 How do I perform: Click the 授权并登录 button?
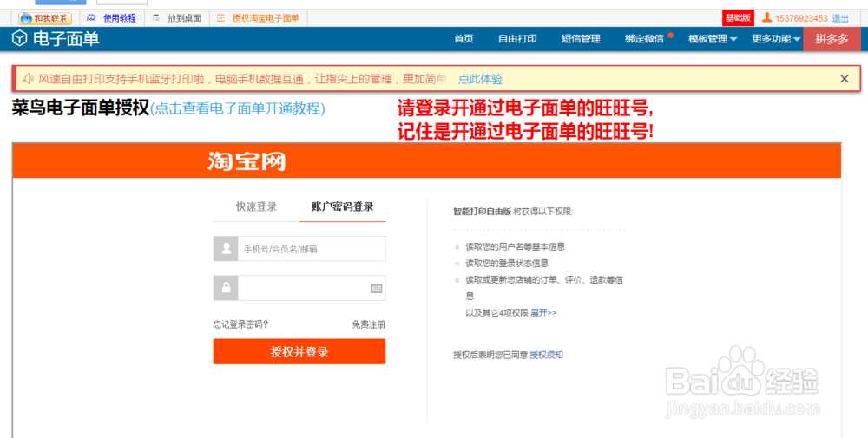click(x=299, y=352)
